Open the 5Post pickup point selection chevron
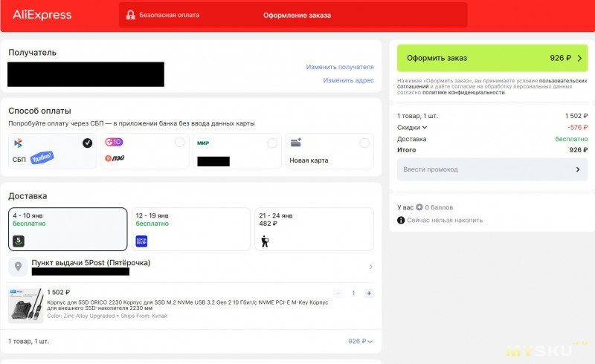Viewport: 595px width, 364px height. tap(370, 267)
